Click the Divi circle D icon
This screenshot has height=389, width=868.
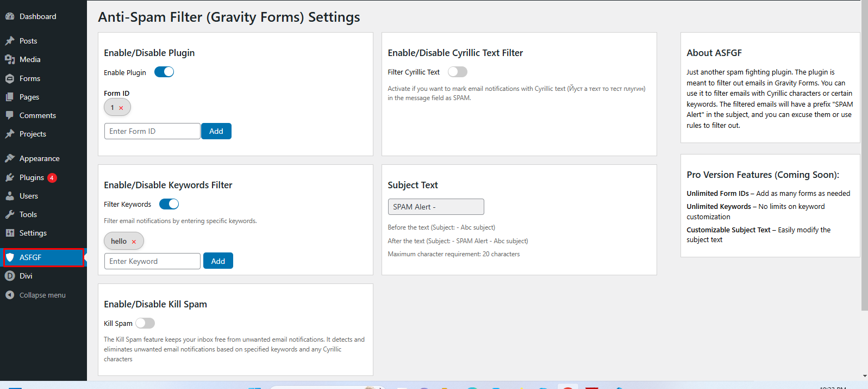[10, 276]
